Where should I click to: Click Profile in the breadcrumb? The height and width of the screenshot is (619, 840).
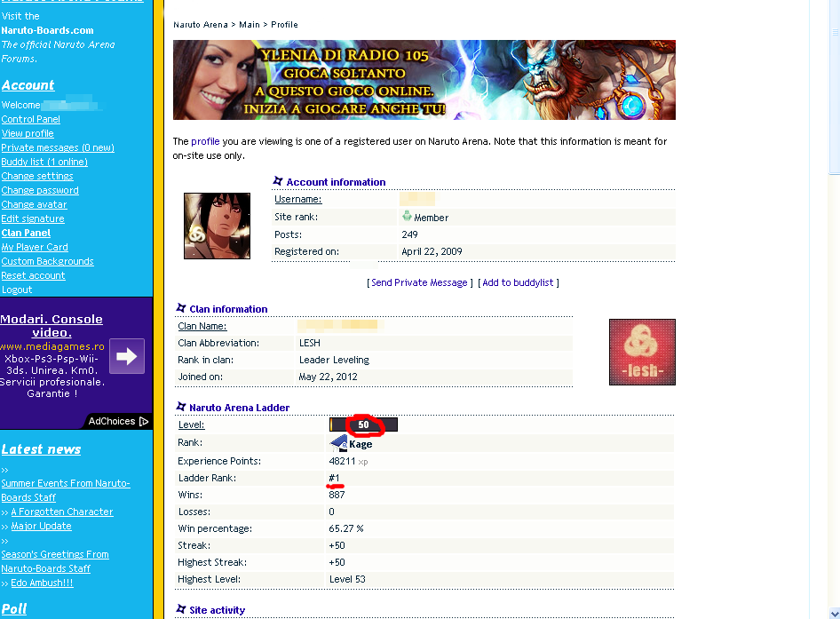click(x=284, y=25)
